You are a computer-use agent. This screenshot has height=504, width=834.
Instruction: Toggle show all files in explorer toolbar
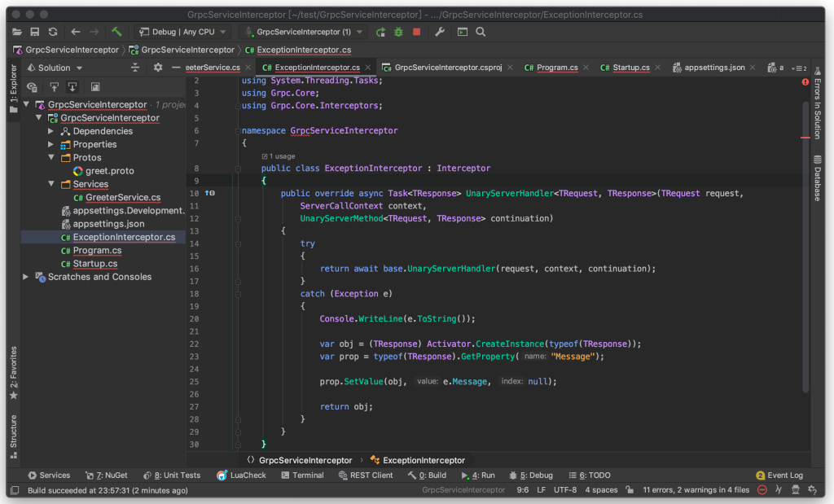[32, 86]
